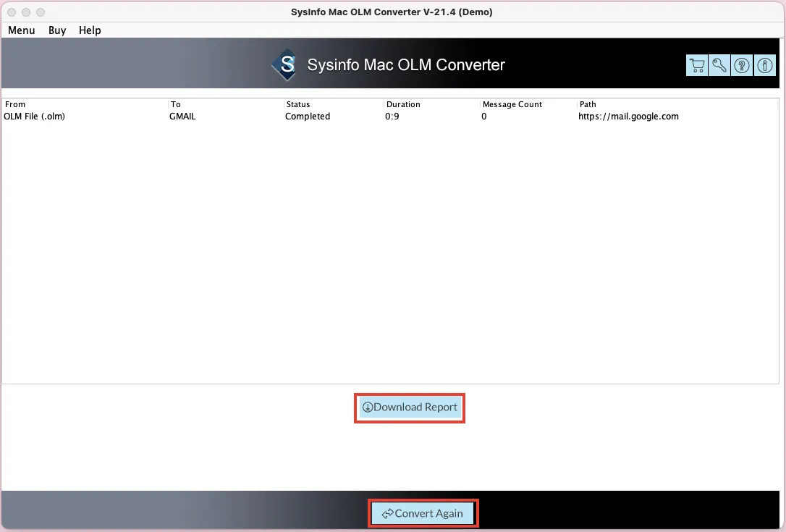Open the Menu menu
Viewport: 786px width, 532px height.
click(22, 30)
